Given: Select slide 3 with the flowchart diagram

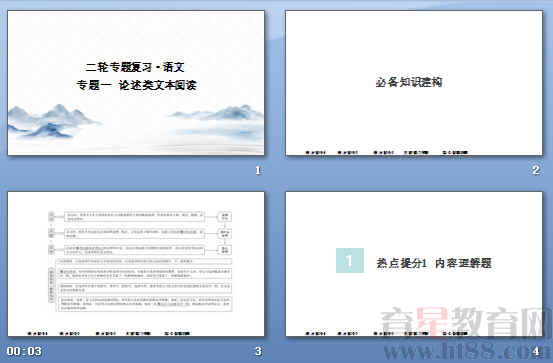Looking at the screenshot, I should tap(136, 264).
